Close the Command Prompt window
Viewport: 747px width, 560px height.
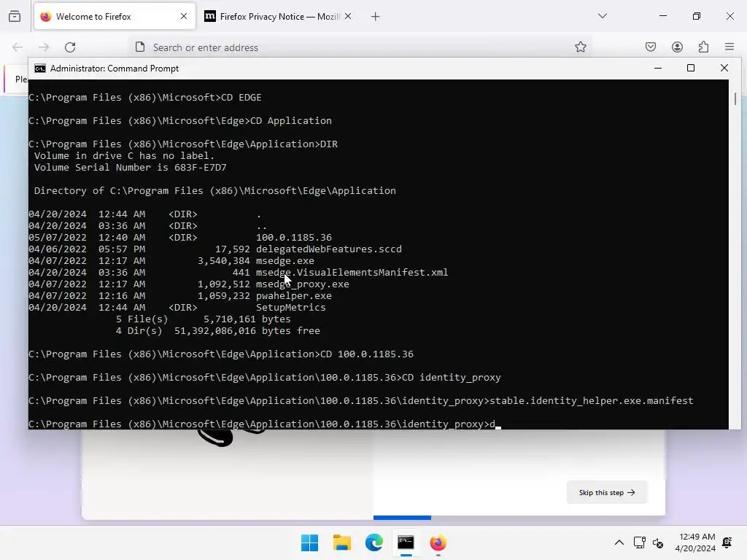click(724, 68)
